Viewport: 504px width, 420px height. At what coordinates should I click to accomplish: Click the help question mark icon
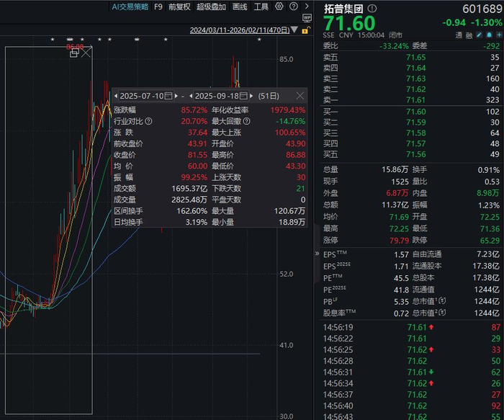(x=294, y=6)
